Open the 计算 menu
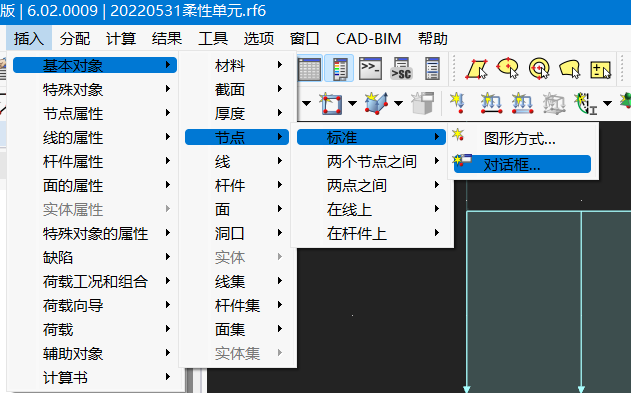 (121, 39)
